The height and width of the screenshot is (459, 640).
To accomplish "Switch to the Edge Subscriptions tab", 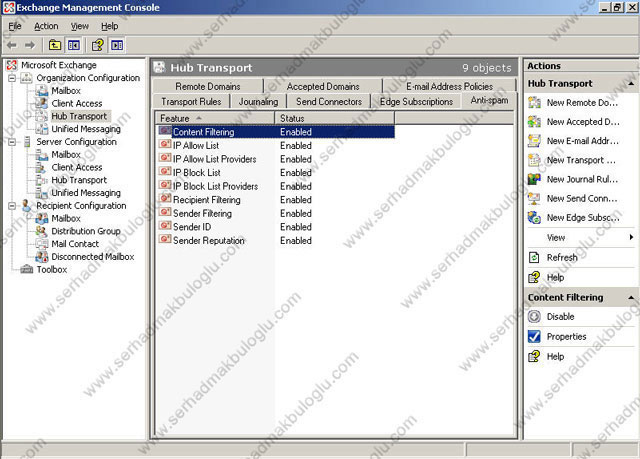I will 416,102.
